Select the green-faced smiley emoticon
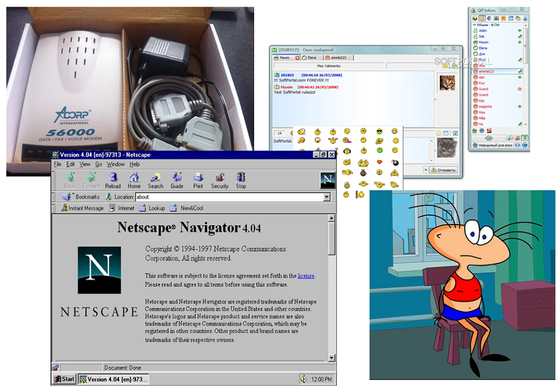This screenshot has width=560, height=392. coord(379,151)
